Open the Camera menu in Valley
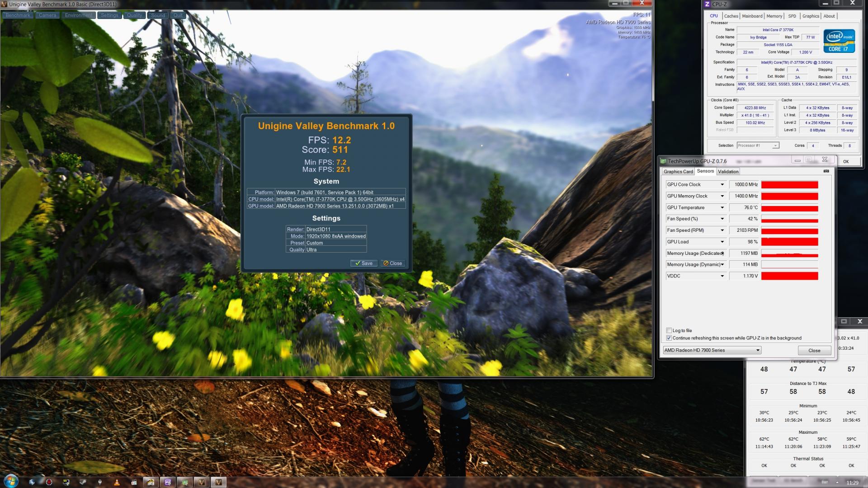Screen dimensions: 868x488 point(47,15)
